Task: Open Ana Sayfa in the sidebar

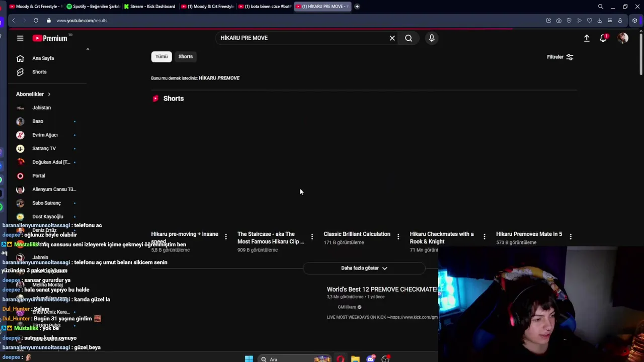Action: (x=43, y=58)
